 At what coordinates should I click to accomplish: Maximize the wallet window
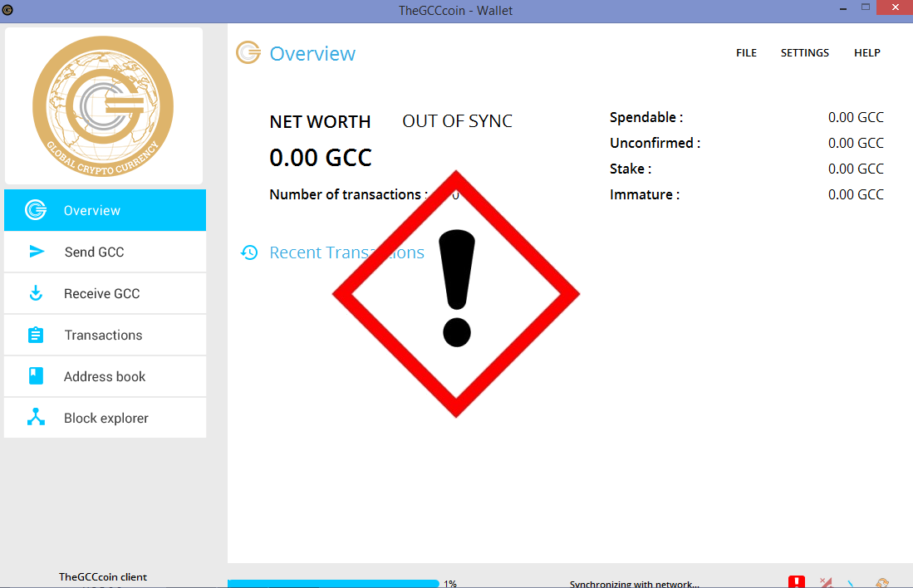pyautogui.click(x=866, y=7)
